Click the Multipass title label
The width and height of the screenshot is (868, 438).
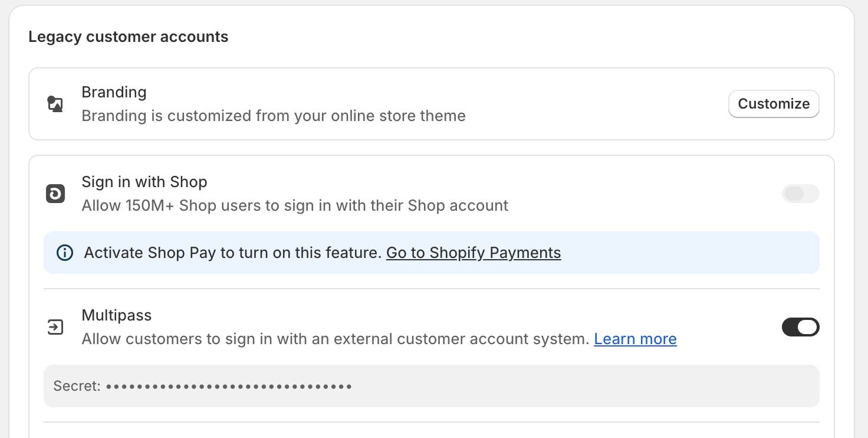[x=117, y=315]
